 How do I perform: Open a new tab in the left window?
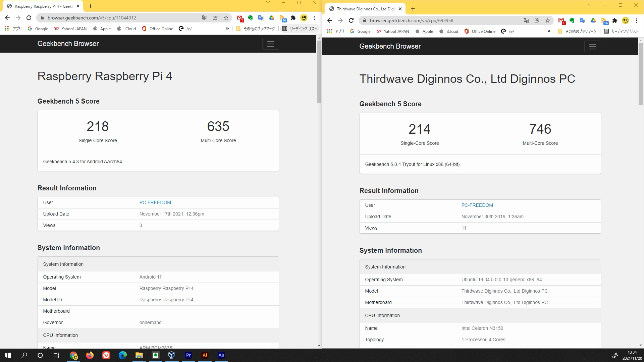point(91,6)
